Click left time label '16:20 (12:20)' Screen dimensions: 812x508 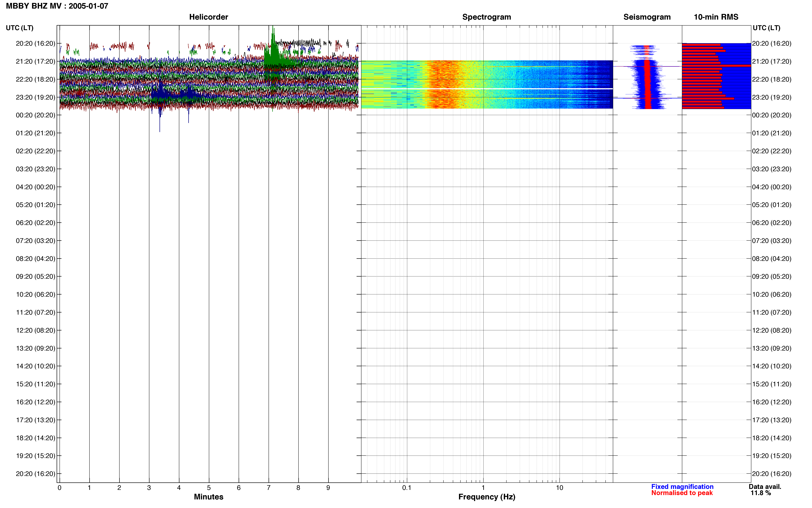(x=36, y=402)
